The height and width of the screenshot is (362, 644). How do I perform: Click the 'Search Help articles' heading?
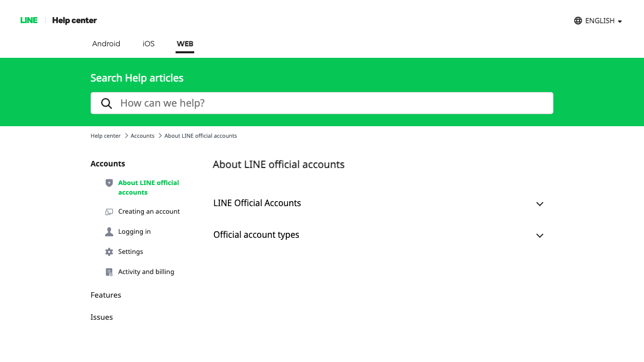click(137, 78)
